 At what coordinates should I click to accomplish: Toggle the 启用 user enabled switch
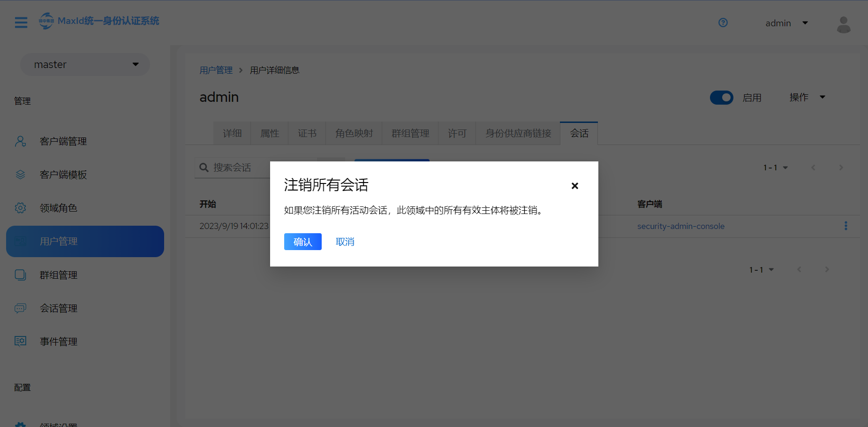(721, 98)
